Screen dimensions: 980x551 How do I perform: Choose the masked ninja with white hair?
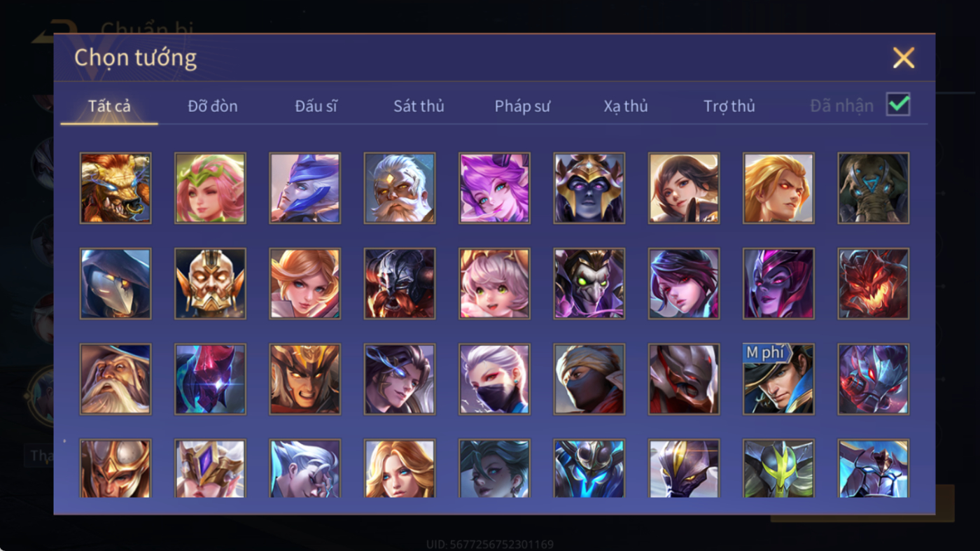494,379
